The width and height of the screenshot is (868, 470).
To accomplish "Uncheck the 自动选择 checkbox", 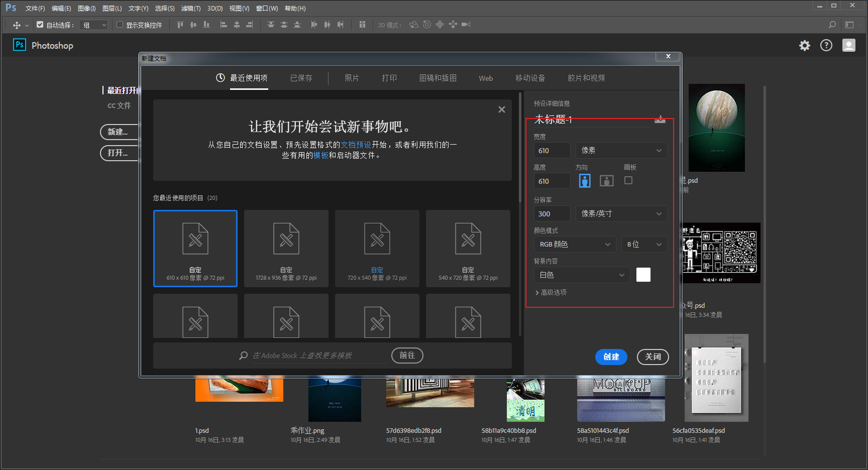I will coord(40,25).
